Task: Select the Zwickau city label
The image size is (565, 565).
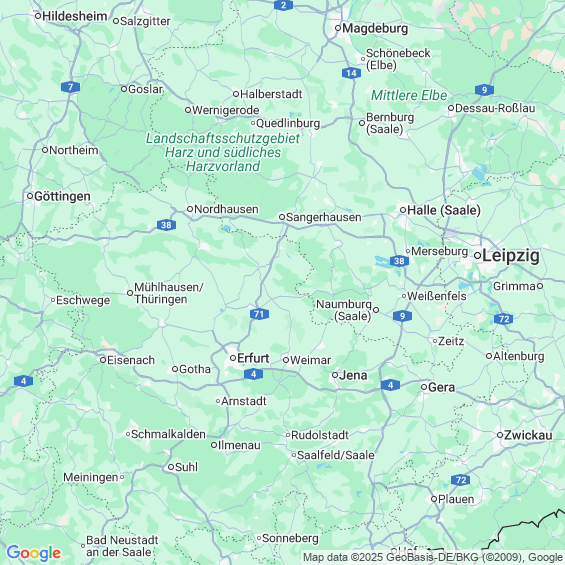Action: click(x=528, y=435)
